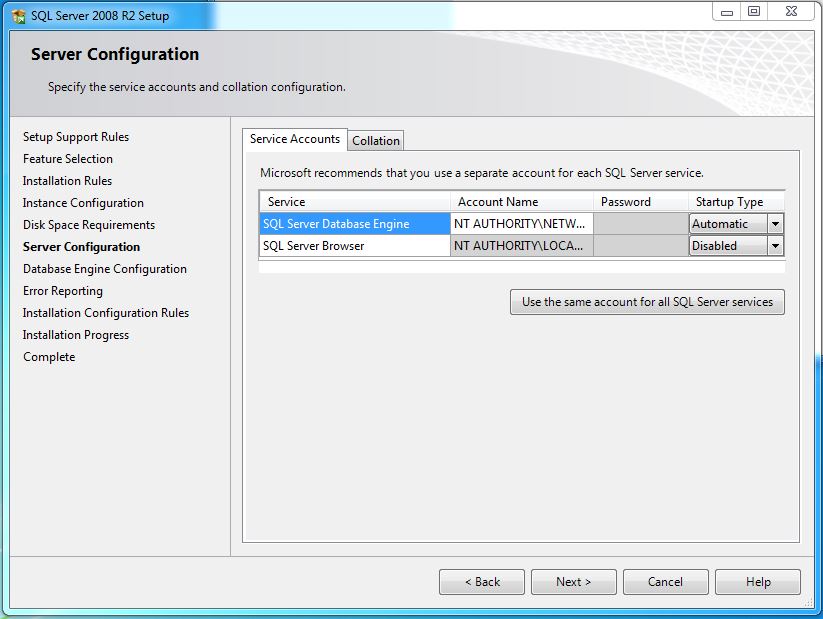This screenshot has height=619, width=823.
Task: Cancel the SQL Server installation
Action: [x=665, y=581]
